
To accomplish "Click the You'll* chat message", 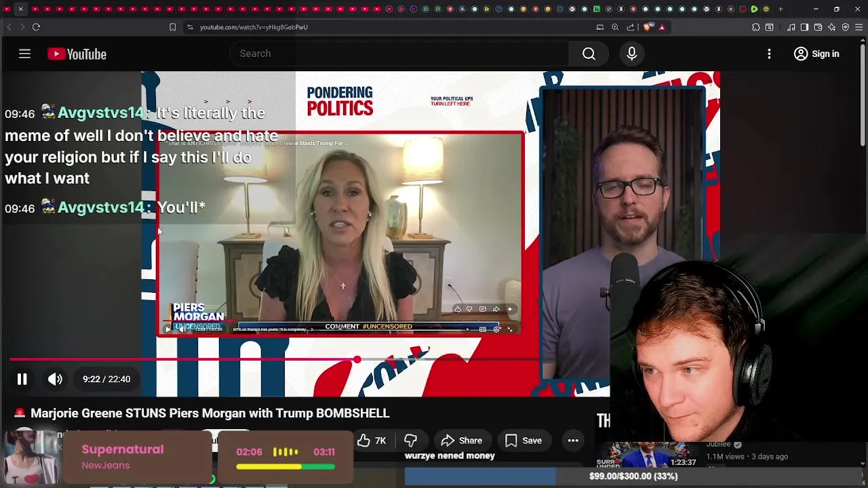I will coord(181,207).
